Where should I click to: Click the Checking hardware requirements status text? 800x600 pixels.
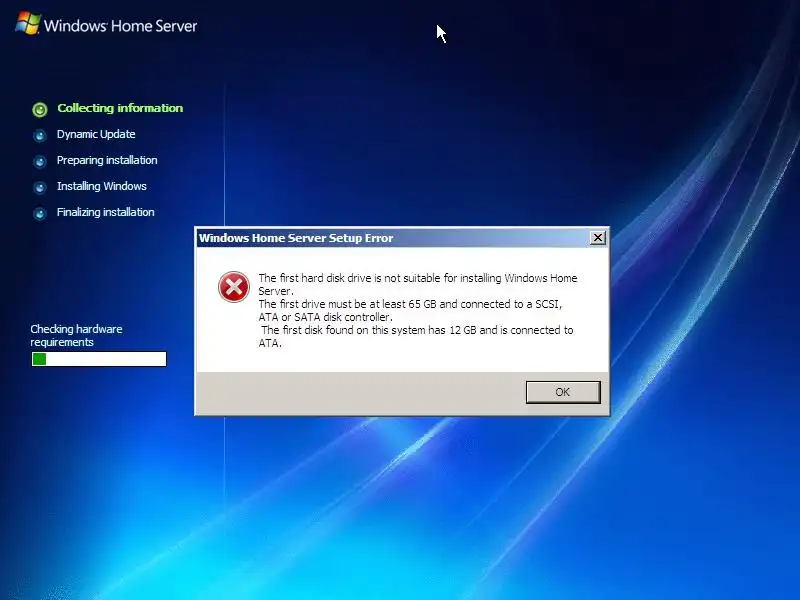click(x=76, y=336)
